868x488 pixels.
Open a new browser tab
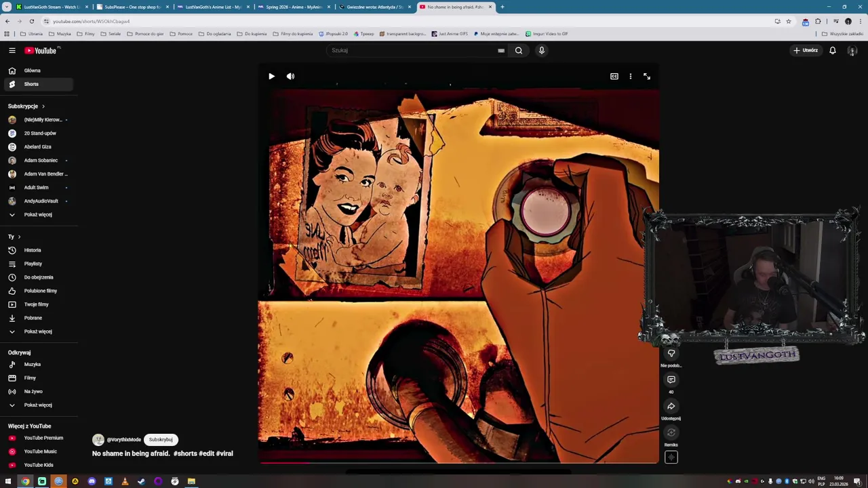(502, 7)
